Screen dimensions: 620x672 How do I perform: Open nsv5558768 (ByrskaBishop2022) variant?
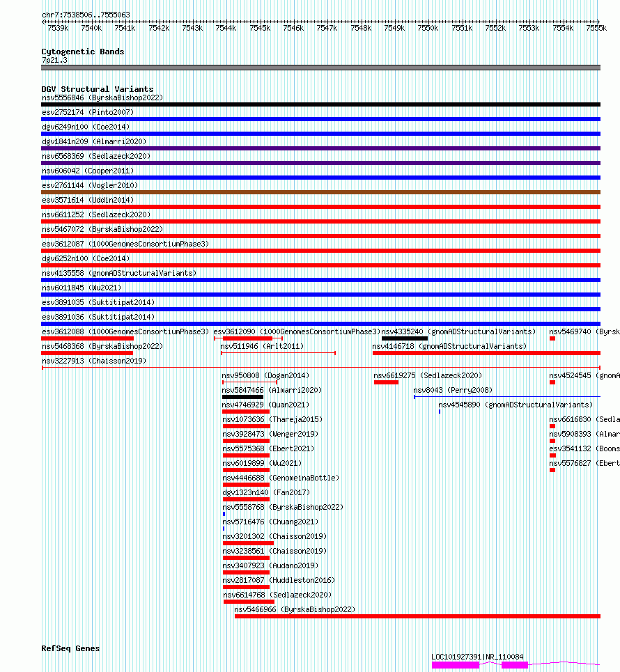pos(224,514)
